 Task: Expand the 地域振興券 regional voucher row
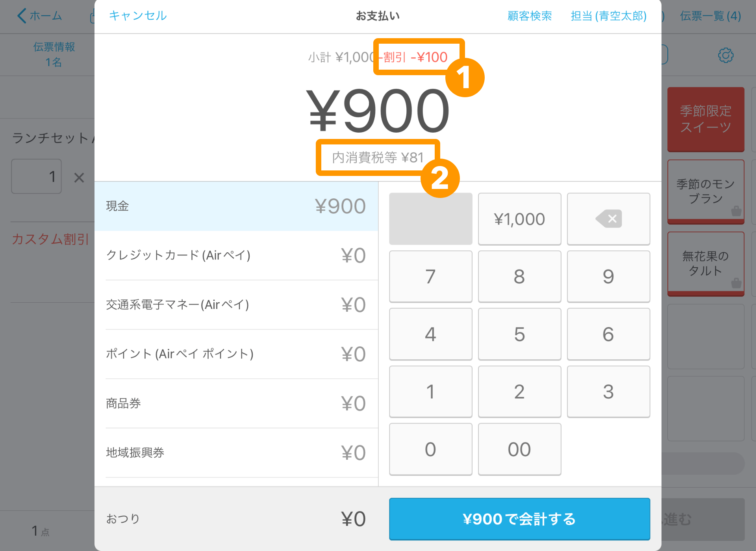235,452
